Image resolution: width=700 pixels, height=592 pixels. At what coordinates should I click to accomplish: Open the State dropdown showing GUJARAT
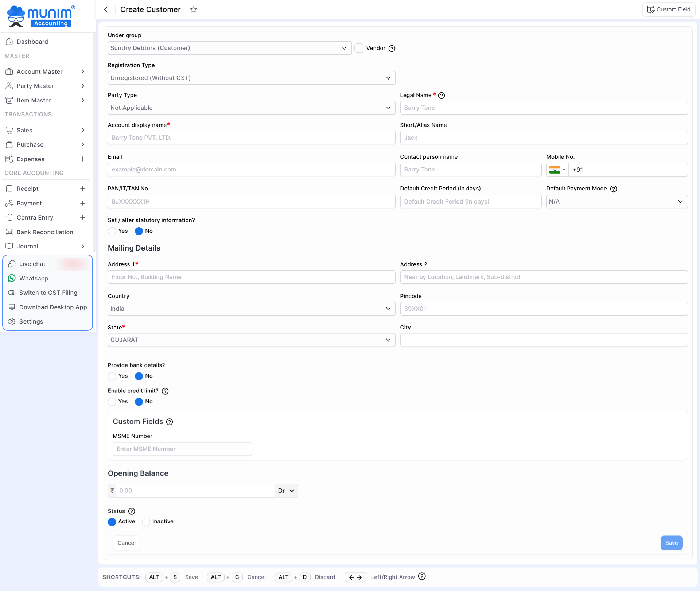click(x=252, y=340)
